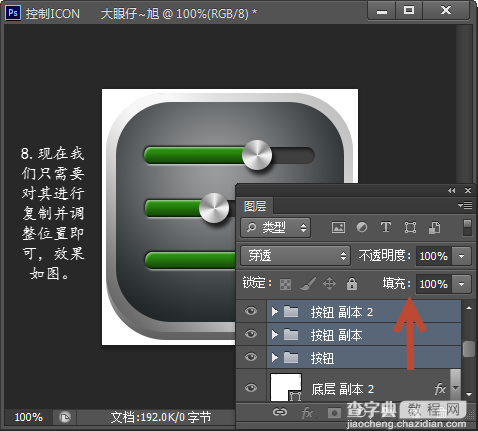Viewport: 478px width, 431px height.
Task: Click the top slider knob on the canvas
Action: pos(257,155)
